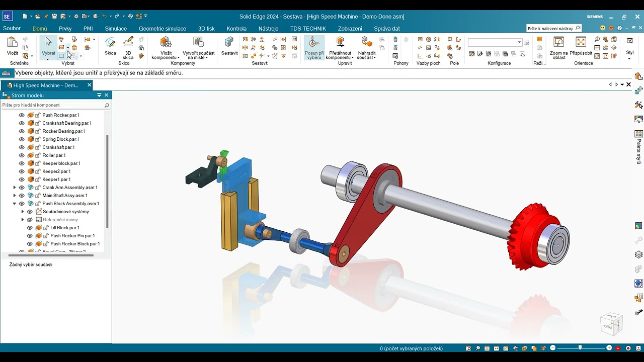
Task: Click the search magnifier in Strom modelu
Action: pos(107,105)
